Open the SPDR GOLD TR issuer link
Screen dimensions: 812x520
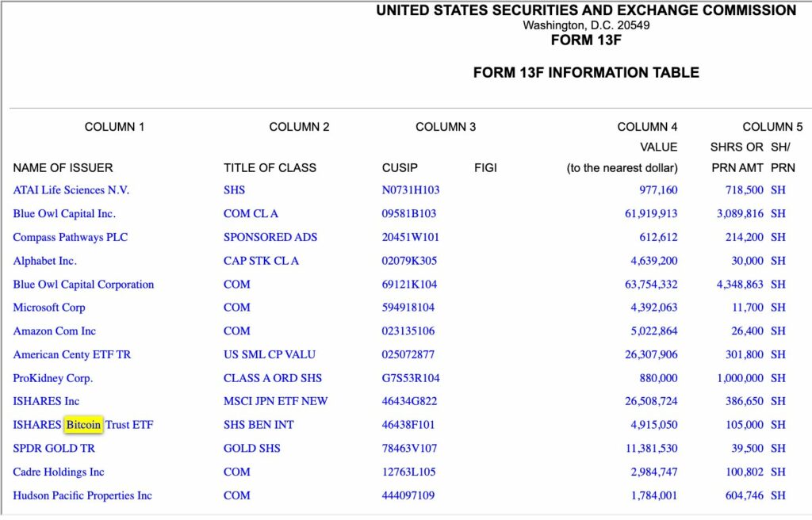click(54, 449)
